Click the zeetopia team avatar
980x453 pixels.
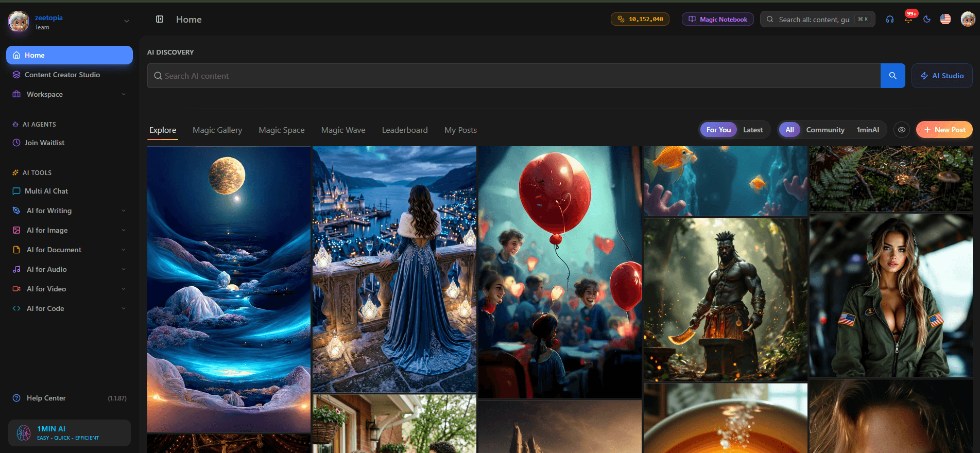tap(19, 22)
